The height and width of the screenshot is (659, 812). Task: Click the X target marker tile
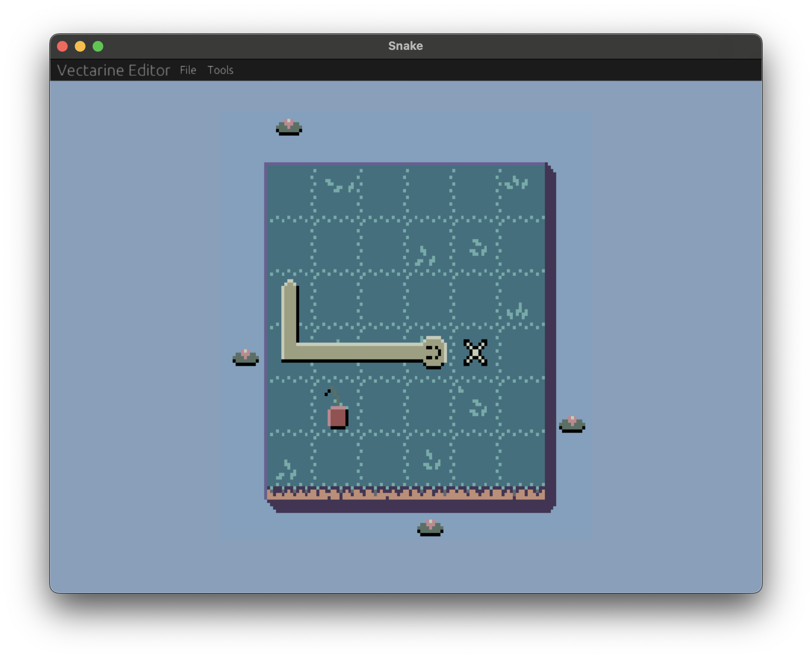tap(475, 352)
